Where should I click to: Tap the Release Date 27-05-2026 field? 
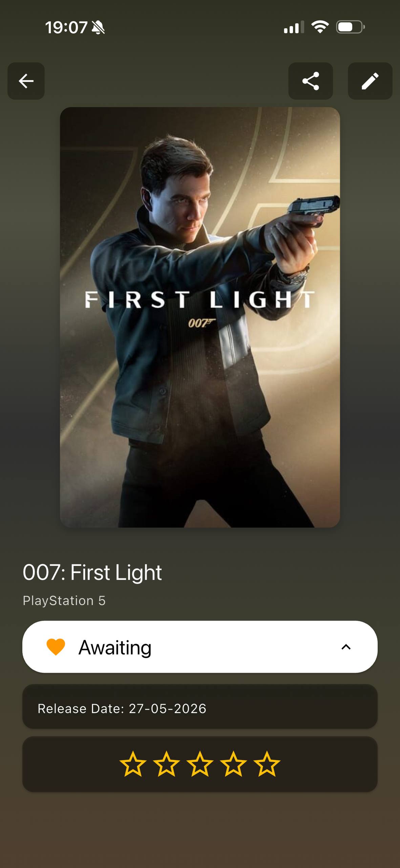pos(200,706)
